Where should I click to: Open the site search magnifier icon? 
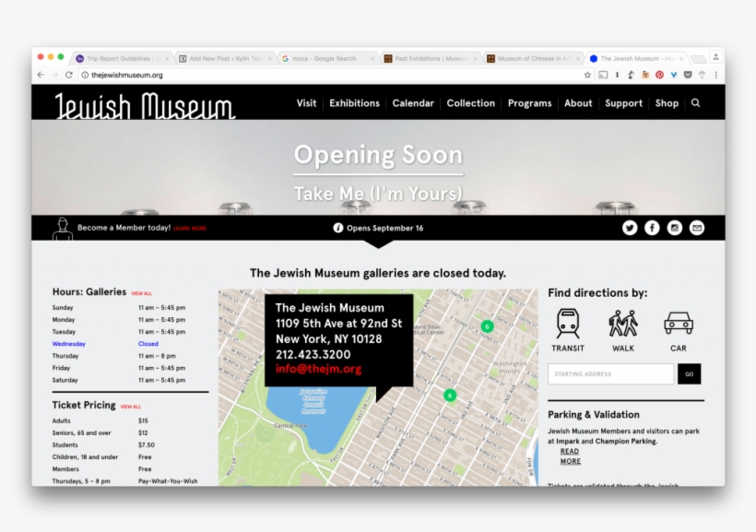point(695,102)
